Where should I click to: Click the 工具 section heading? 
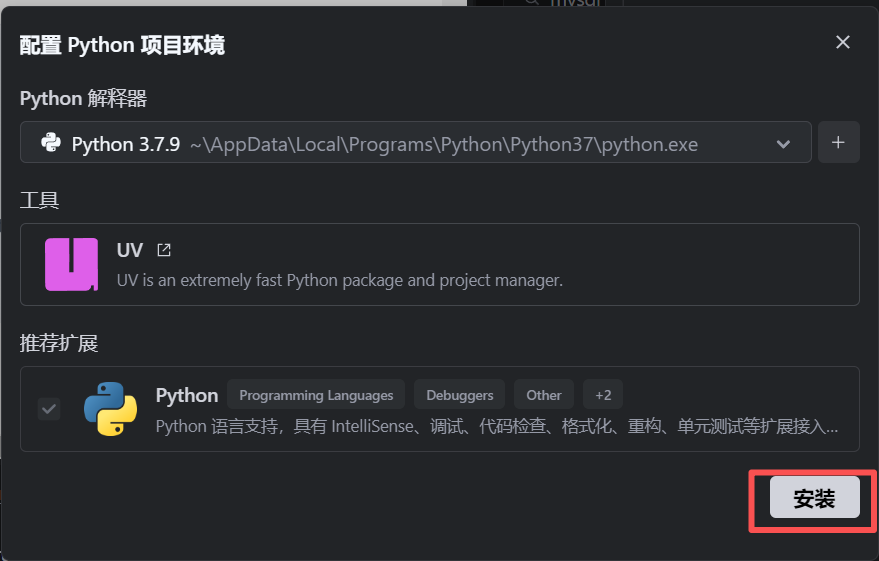click(x=39, y=200)
